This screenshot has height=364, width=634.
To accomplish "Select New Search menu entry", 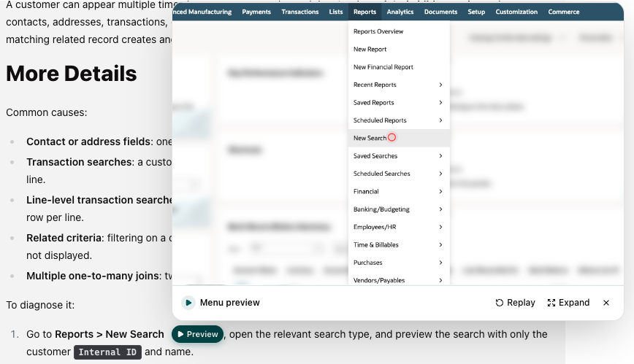I will coord(399,138).
